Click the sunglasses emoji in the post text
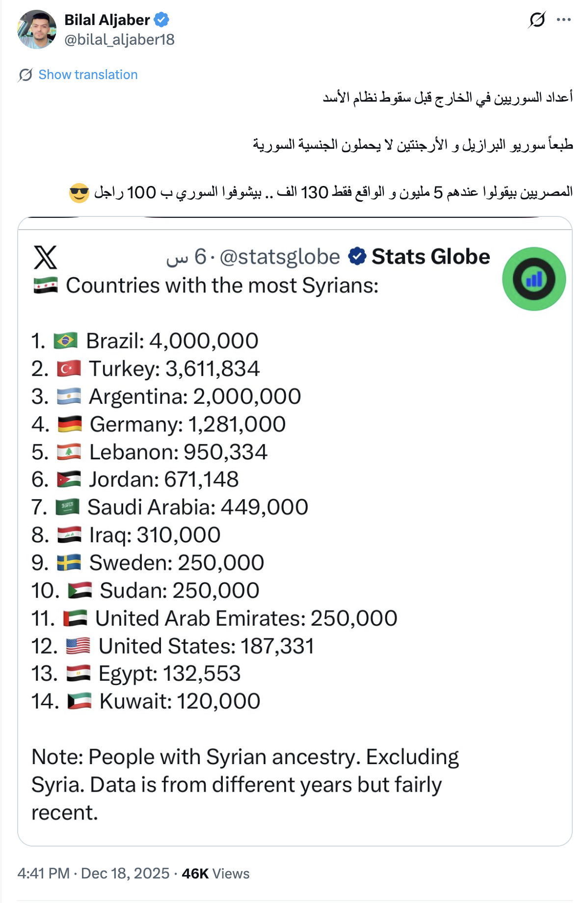The image size is (588, 903). [79, 192]
